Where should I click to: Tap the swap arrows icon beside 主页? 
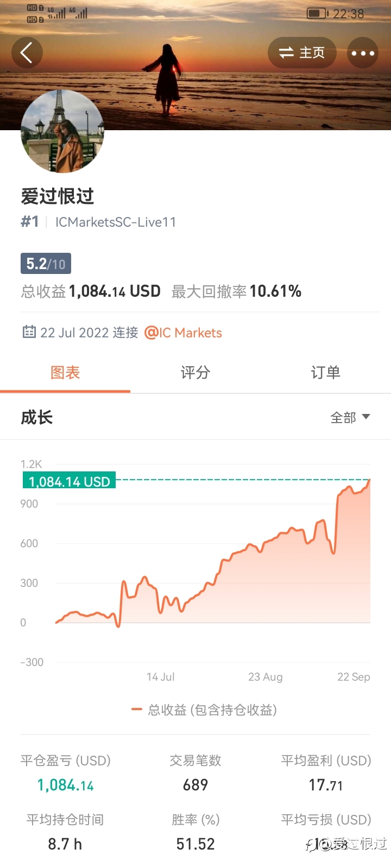[x=286, y=53]
